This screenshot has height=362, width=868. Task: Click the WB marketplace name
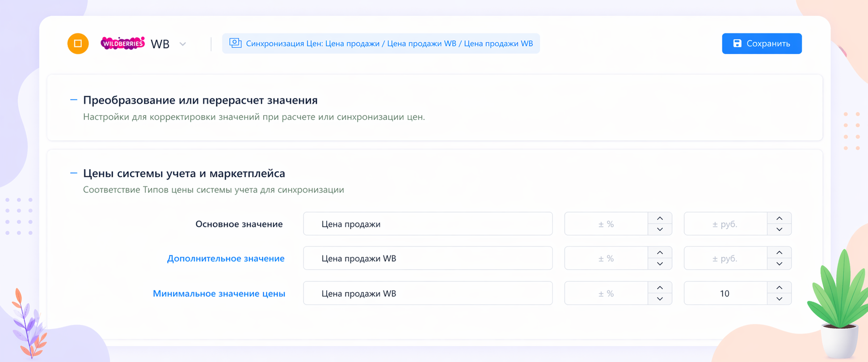(160, 44)
